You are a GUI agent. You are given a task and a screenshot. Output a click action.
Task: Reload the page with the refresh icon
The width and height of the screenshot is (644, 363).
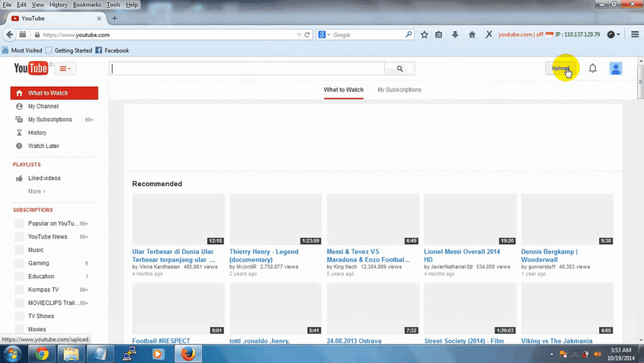(x=307, y=35)
